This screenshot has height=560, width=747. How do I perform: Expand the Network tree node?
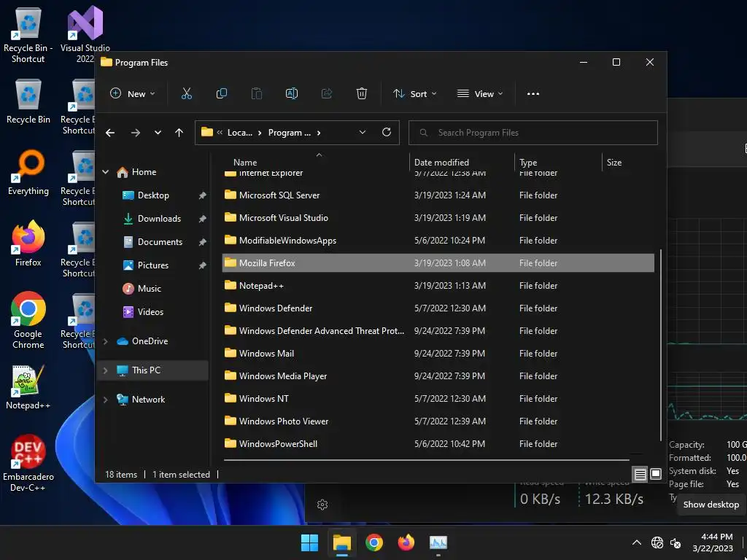coord(106,400)
